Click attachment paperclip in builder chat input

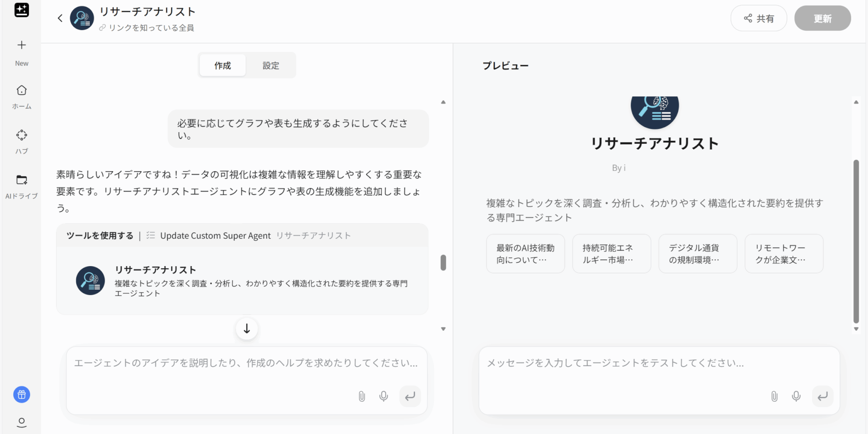coord(362,396)
